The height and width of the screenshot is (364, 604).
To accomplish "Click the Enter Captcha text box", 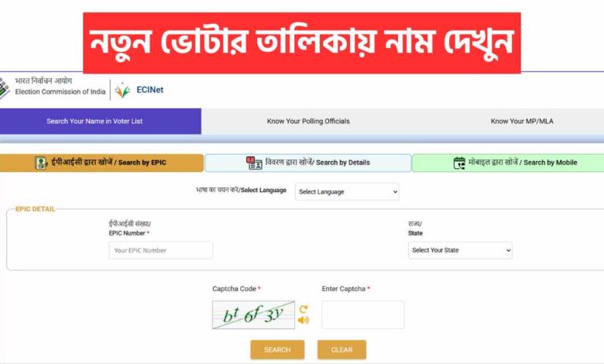I will pyautogui.click(x=363, y=314).
